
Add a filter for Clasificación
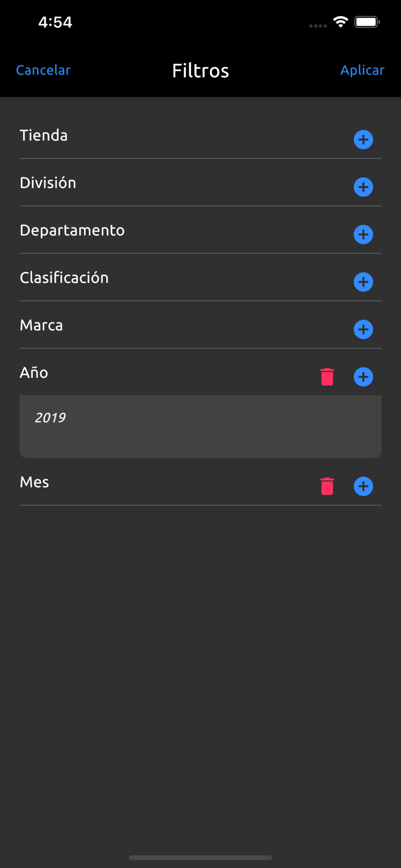363,282
